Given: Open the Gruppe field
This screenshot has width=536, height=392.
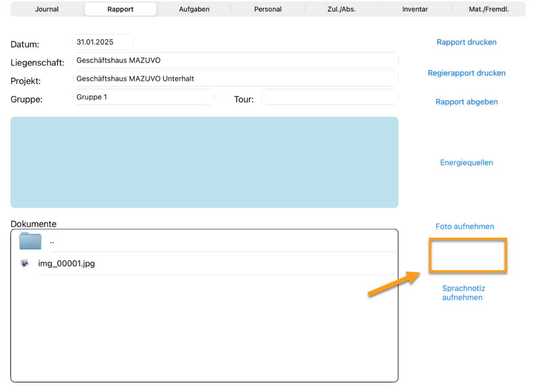Looking at the screenshot, I should click(143, 97).
